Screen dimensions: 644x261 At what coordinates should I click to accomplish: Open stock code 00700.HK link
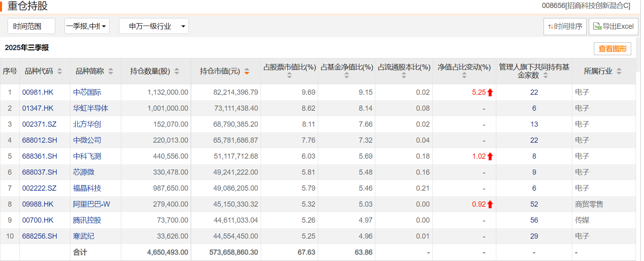38,220
